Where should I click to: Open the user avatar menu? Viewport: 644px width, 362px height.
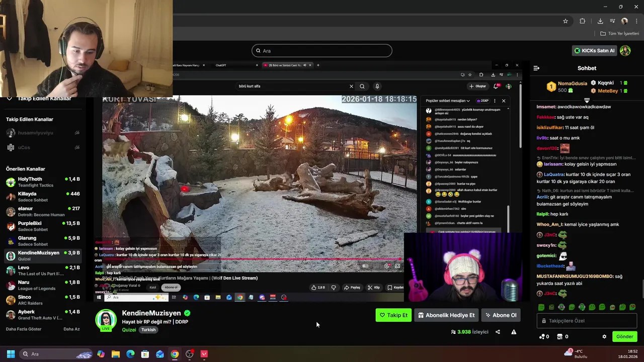point(625,51)
